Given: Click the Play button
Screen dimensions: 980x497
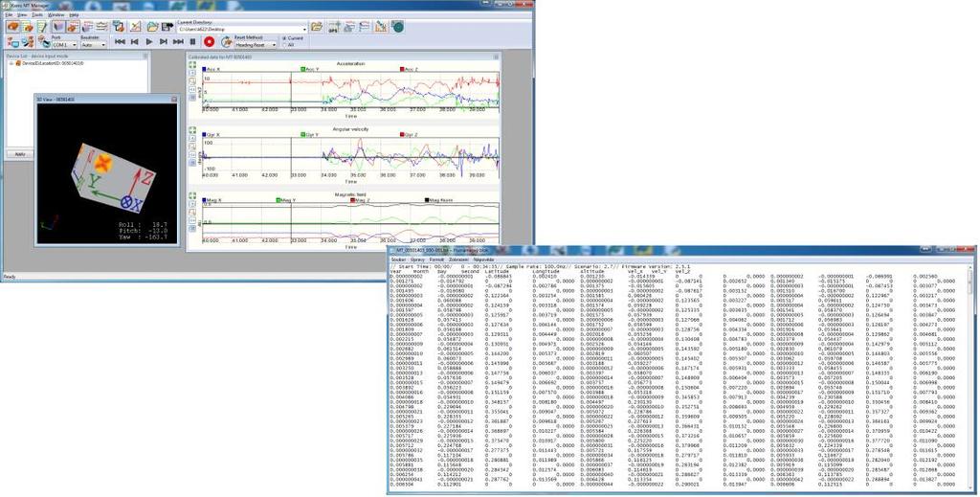Looking at the screenshot, I should [x=148, y=42].
